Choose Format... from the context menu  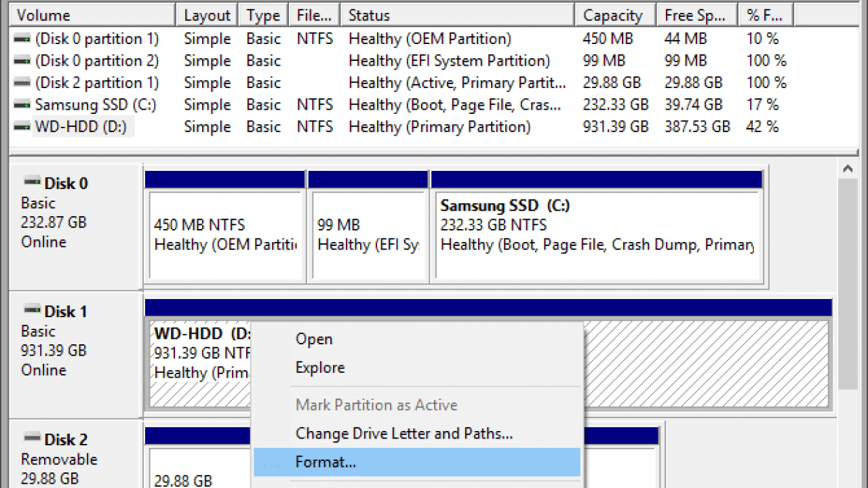[x=416, y=462]
